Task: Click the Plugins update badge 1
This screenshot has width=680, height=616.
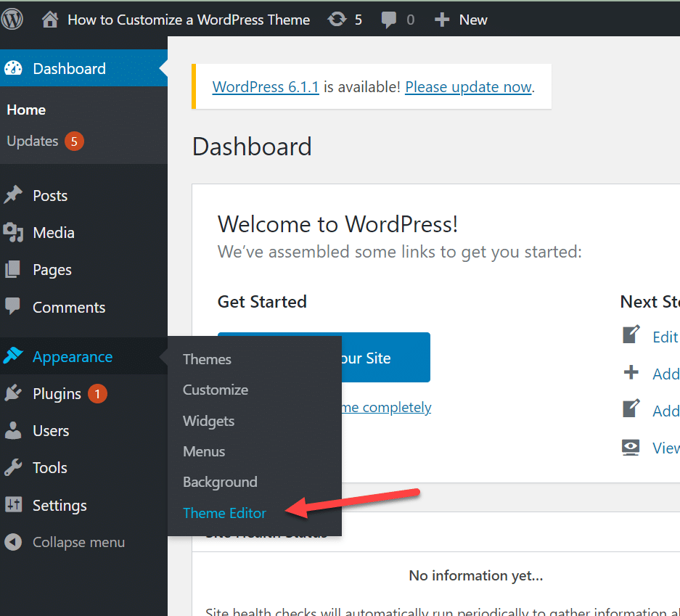Action: pos(97,393)
